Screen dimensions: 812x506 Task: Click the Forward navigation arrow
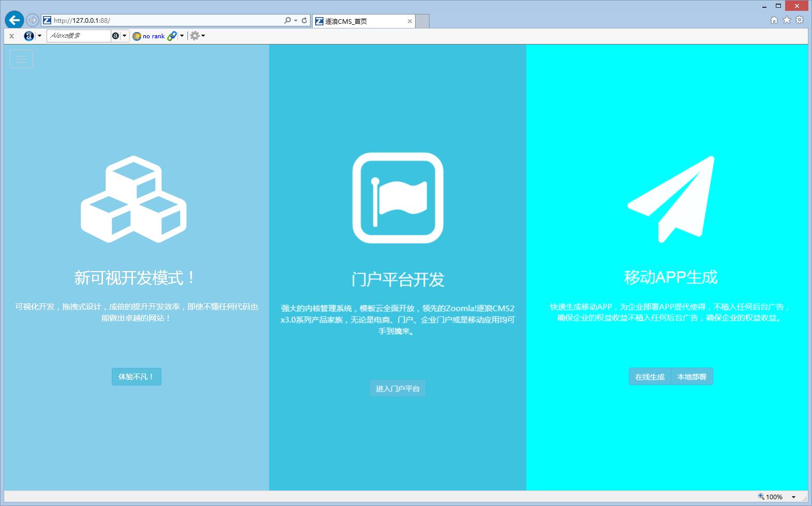pos(32,20)
